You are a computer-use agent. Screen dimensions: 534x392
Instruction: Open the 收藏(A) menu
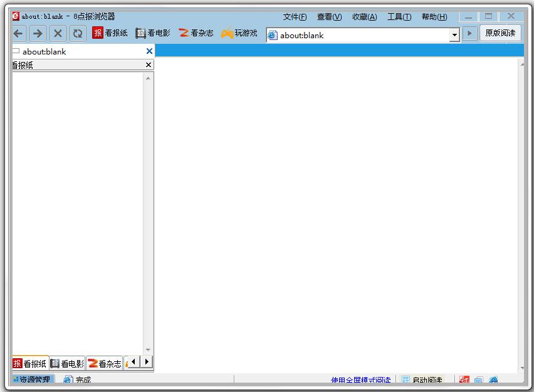pos(364,17)
